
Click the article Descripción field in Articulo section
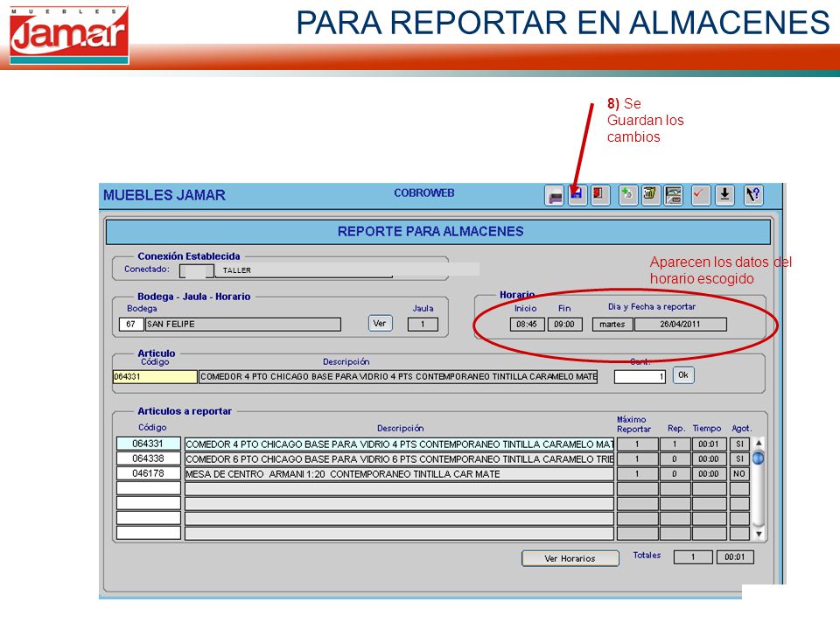point(398,376)
